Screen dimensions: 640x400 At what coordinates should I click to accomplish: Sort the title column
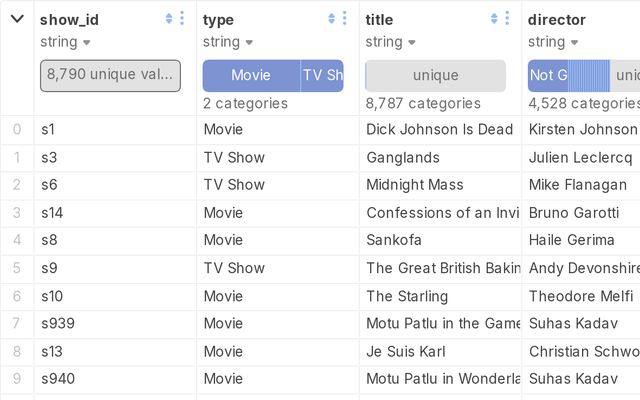tap(494, 18)
